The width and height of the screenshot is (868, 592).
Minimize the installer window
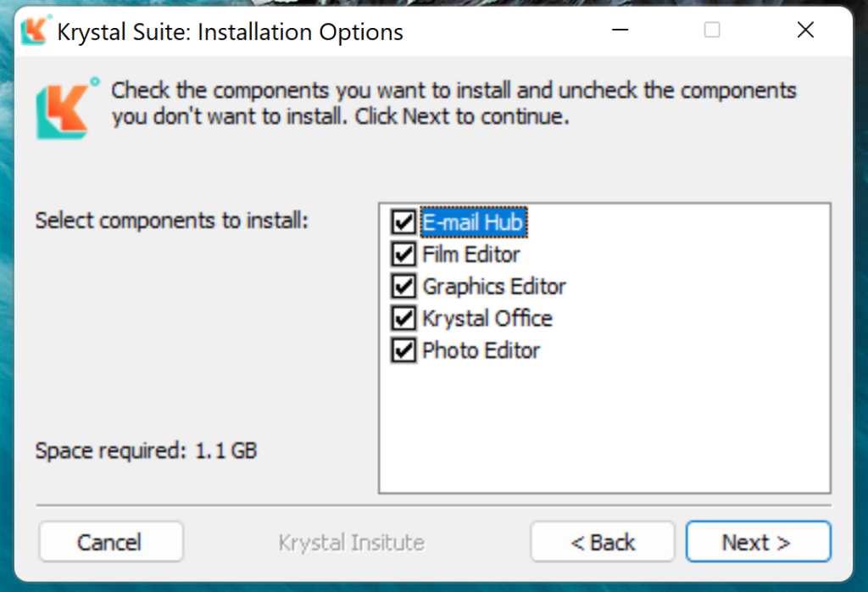click(x=620, y=31)
